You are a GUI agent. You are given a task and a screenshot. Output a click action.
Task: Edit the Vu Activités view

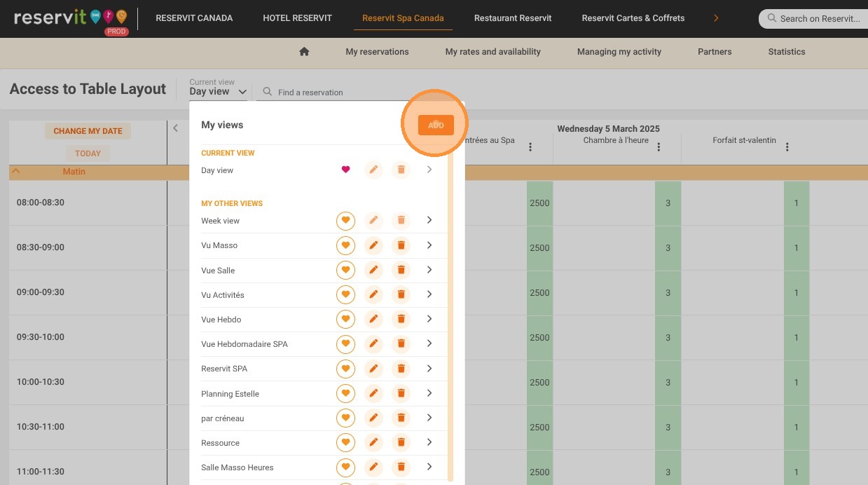(x=374, y=294)
